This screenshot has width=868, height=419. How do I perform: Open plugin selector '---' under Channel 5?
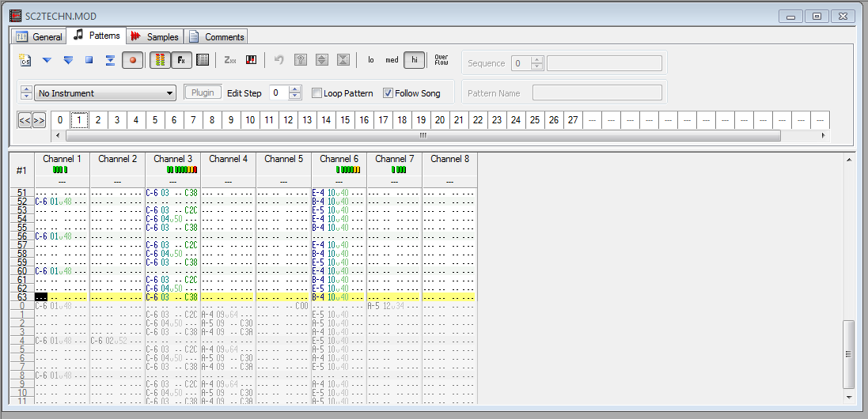point(283,181)
